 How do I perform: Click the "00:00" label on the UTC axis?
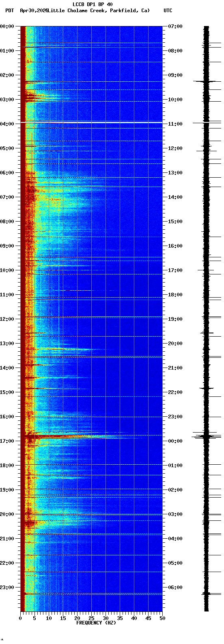[175, 441]
